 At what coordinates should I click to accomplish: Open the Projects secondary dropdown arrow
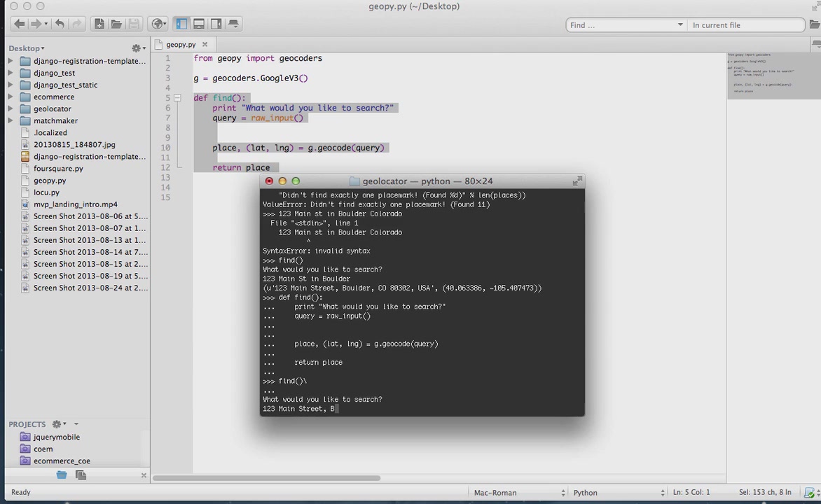tap(76, 424)
